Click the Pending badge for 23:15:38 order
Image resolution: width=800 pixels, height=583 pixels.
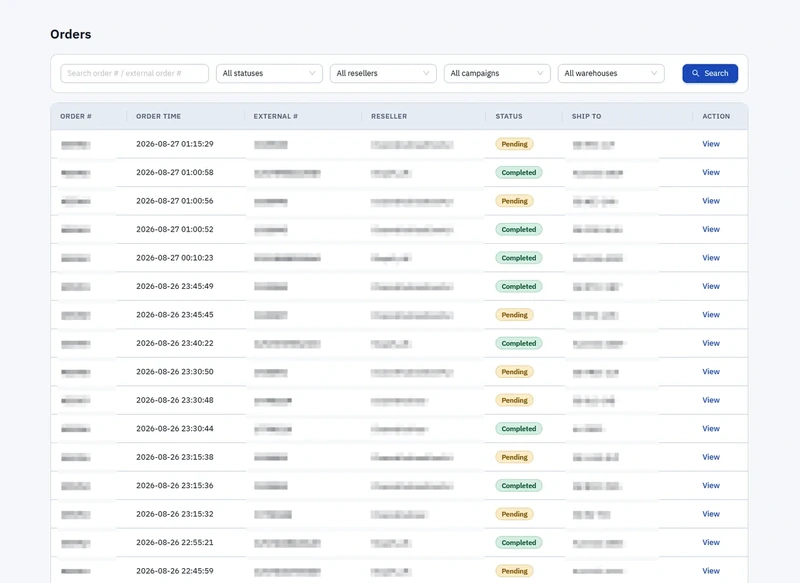click(514, 458)
